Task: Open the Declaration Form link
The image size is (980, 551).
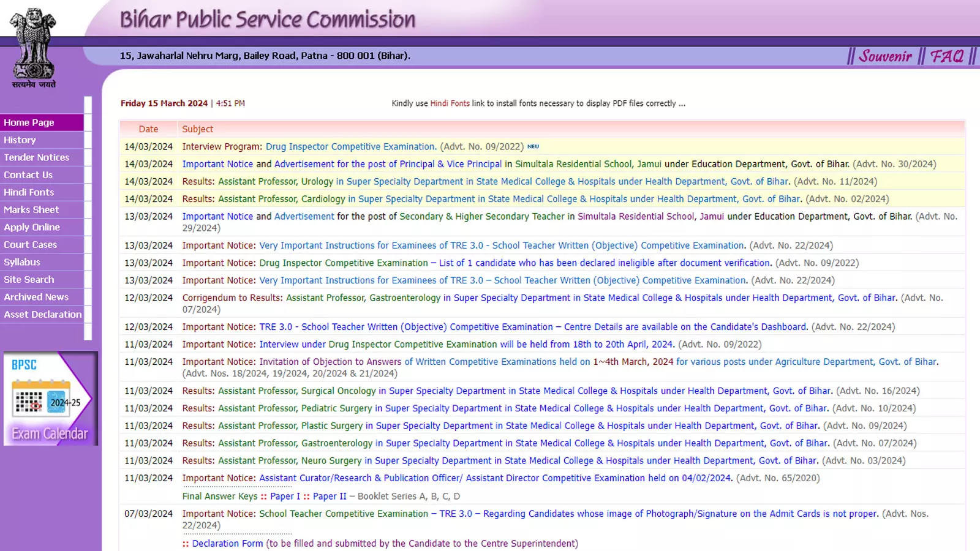Action: pos(227,544)
